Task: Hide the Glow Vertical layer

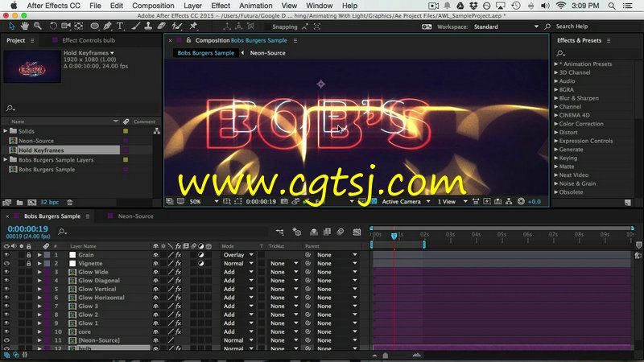Action: click(6, 289)
